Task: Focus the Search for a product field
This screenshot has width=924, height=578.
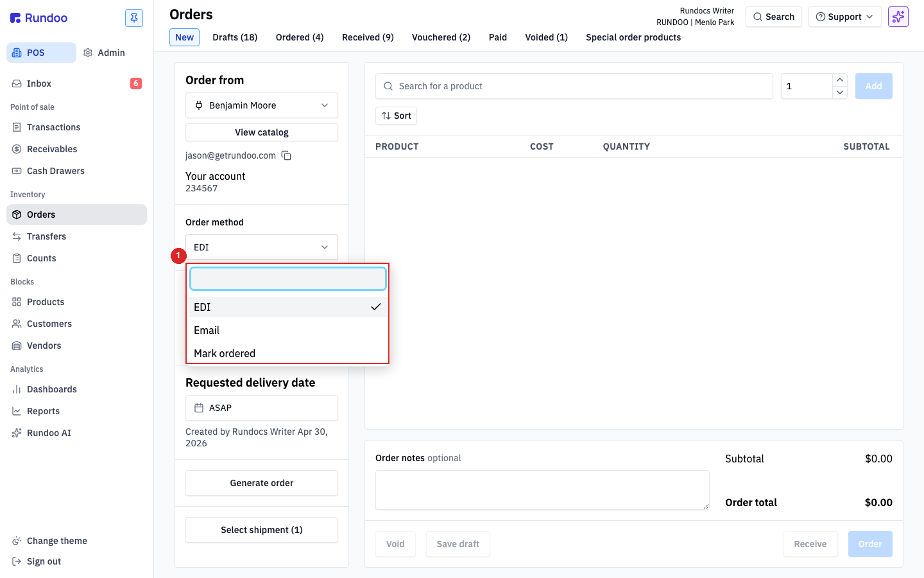Action: pyautogui.click(x=574, y=86)
